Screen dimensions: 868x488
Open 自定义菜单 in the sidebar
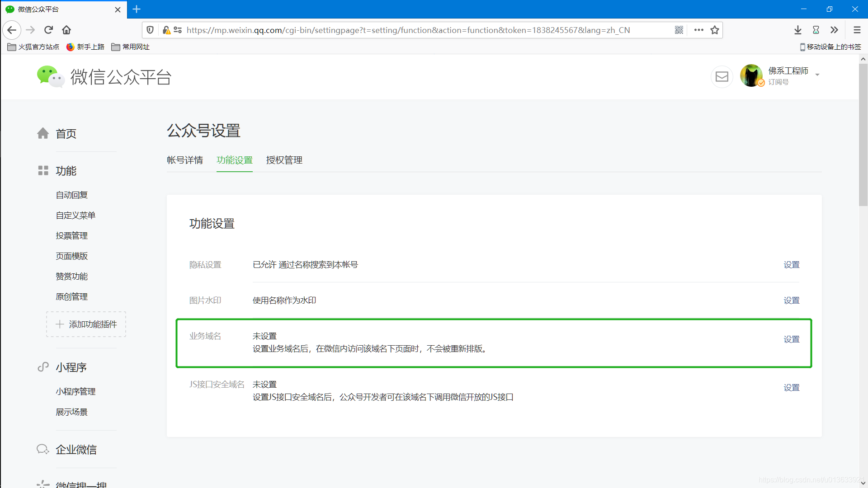tap(75, 215)
